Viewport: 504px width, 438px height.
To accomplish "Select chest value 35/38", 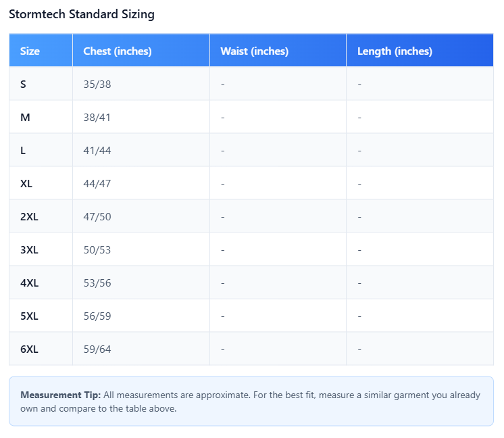I will point(97,84).
